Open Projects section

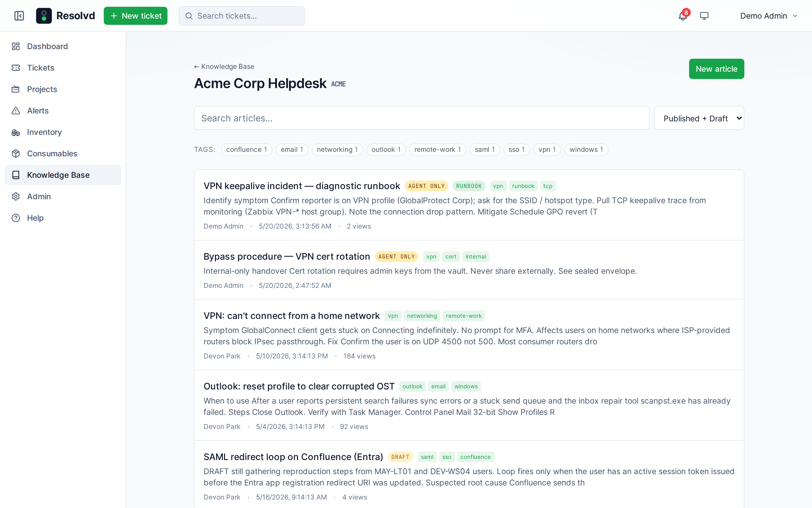(x=63, y=89)
